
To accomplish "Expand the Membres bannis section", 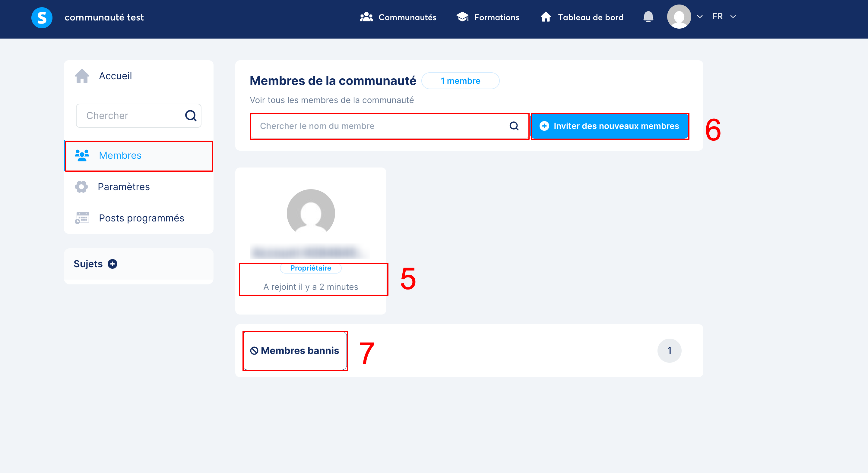I will pos(295,350).
